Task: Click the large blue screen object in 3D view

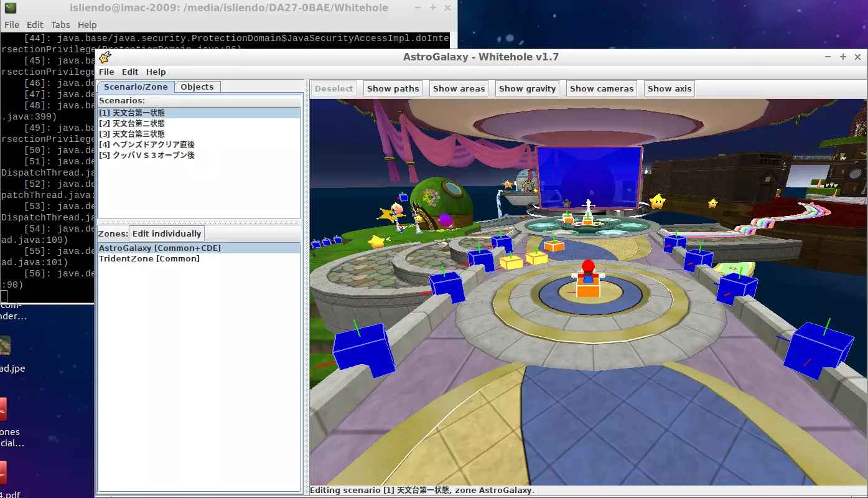Action: point(589,178)
